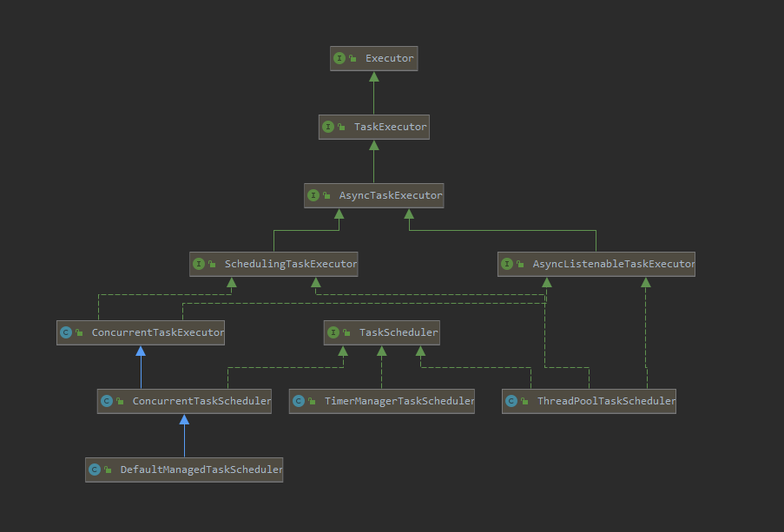Click the class icon on DefaultManagedTaskScheduler node
The height and width of the screenshot is (532, 784).
[x=95, y=470]
